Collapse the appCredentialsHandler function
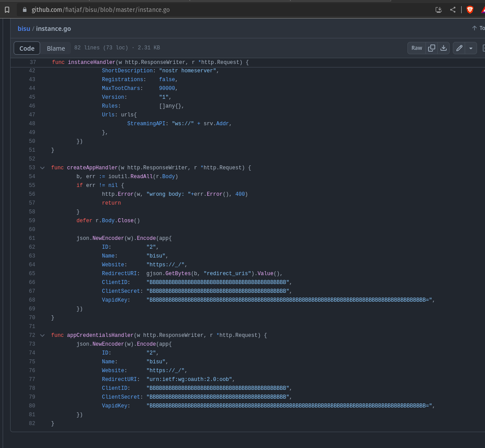Screen dimensions: 485x448 pyautogui.click(x=42, y=335)
